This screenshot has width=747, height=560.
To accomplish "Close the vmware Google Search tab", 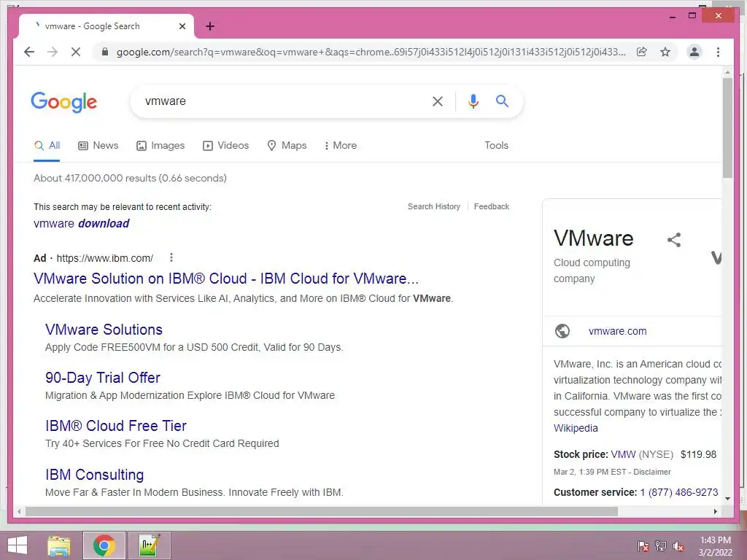I will click(x=182, y=27).
